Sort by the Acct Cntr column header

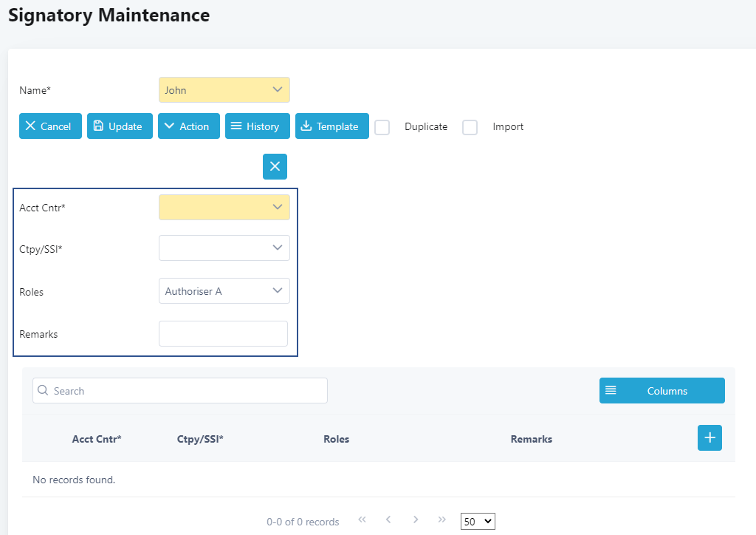point(97,439)
